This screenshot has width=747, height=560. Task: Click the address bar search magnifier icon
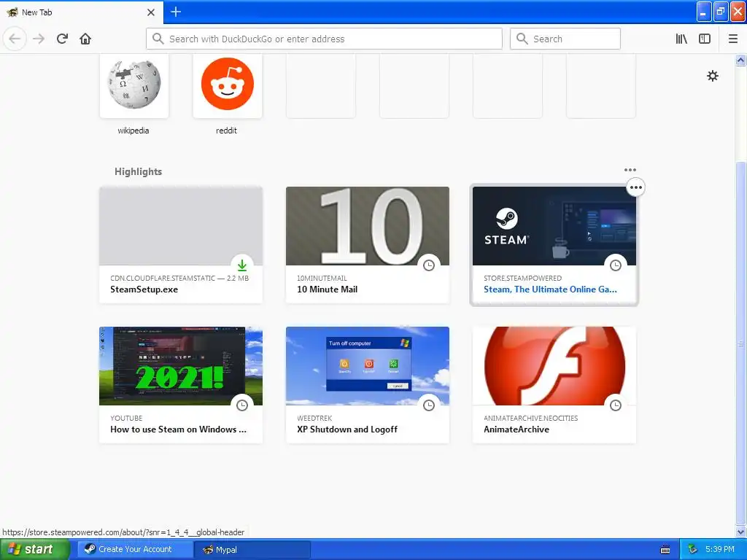click(x=158, y=39)
